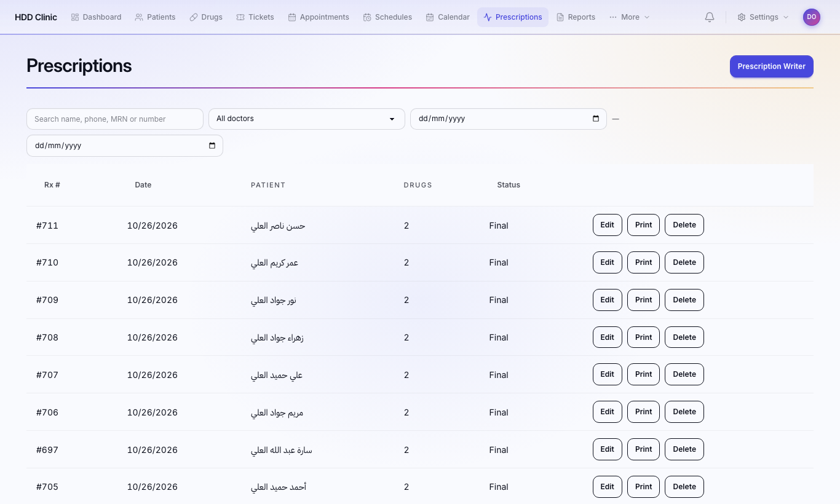
Task: Select the Date column header
Action: click(143, 185)
